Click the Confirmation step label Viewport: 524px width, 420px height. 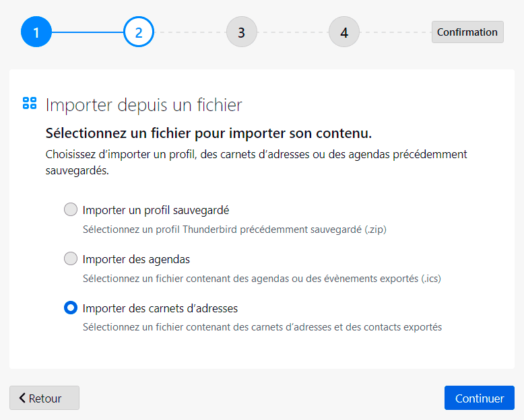(x=467, y=32)
